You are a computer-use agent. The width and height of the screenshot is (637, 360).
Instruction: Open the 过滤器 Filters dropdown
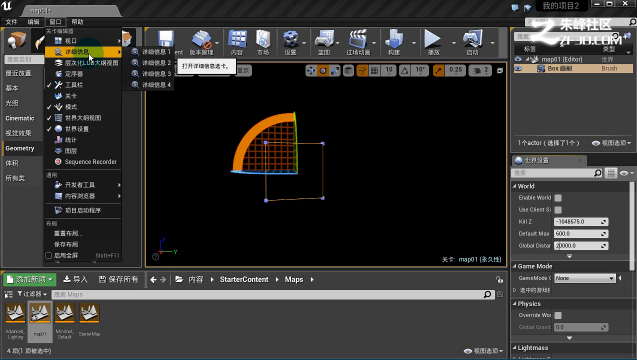[x=32, y=294]
